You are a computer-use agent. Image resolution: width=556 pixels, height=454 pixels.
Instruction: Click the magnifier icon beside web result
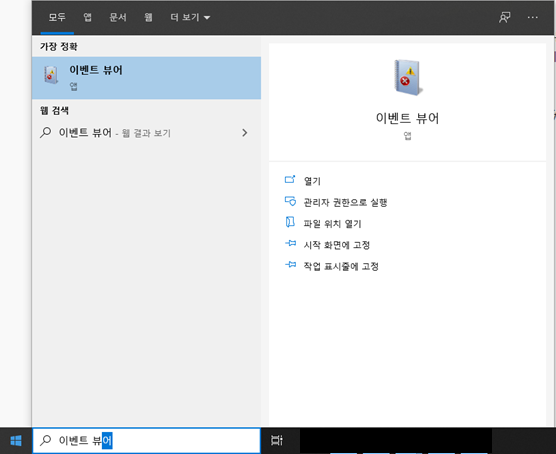coord(45,133)
